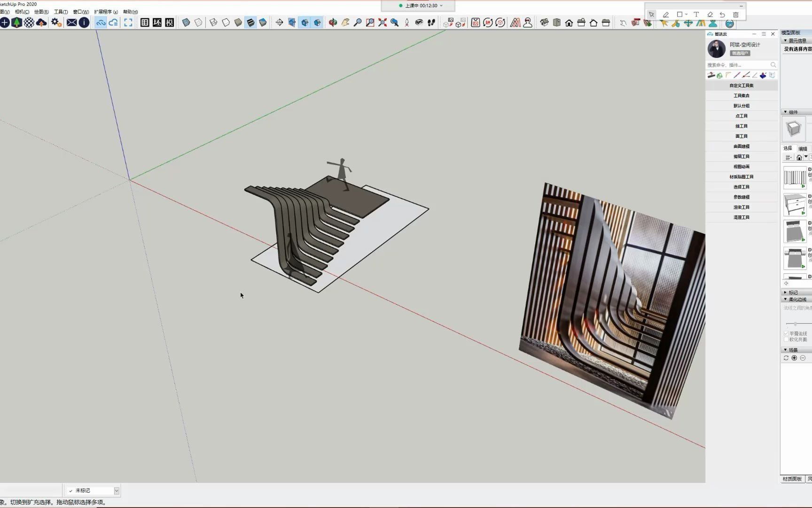Open the 扩展程序 menu
This screenshot has height=508, width=812.
tap(106, 12)
